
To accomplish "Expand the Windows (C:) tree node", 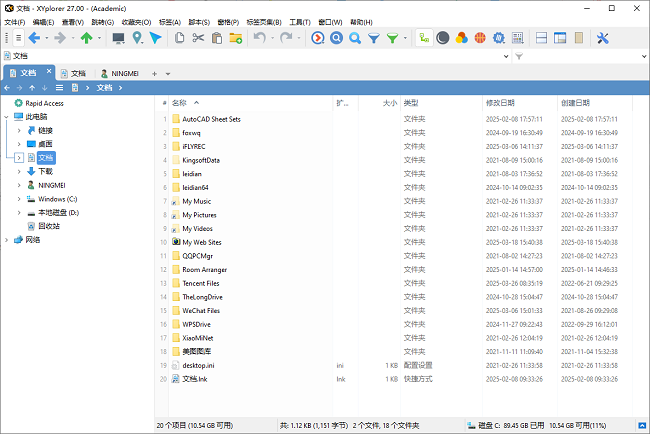I will pyautogui.click(x=18, y=199).
